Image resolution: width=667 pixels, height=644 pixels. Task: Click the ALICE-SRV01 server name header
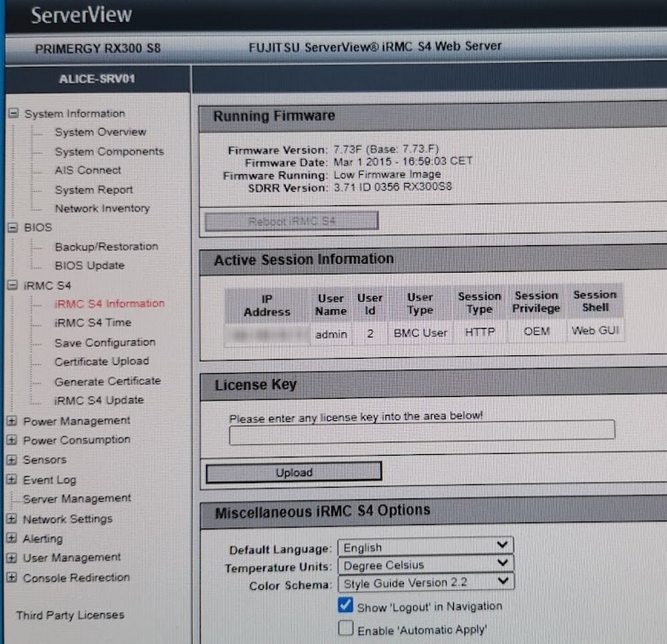(97, 79)
